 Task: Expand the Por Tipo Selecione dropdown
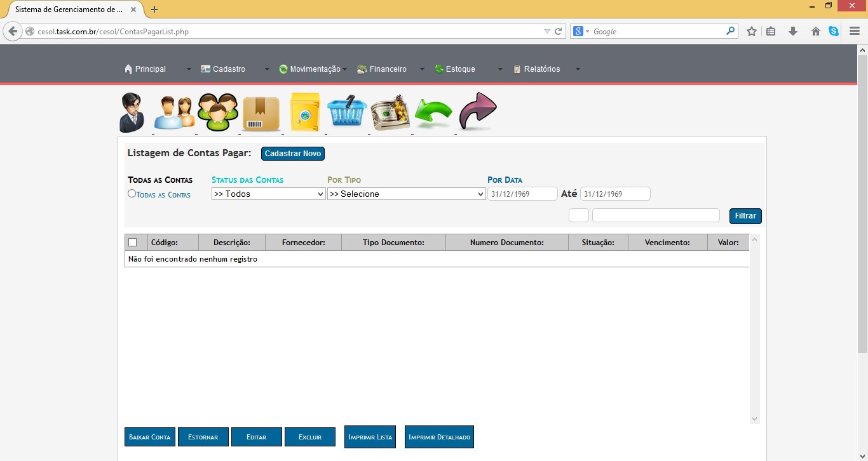pos(406,194)
